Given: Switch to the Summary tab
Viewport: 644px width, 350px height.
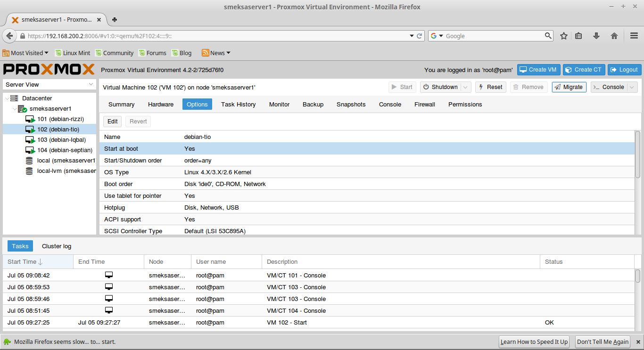Looking at the screenshot, I should [121, 105].
